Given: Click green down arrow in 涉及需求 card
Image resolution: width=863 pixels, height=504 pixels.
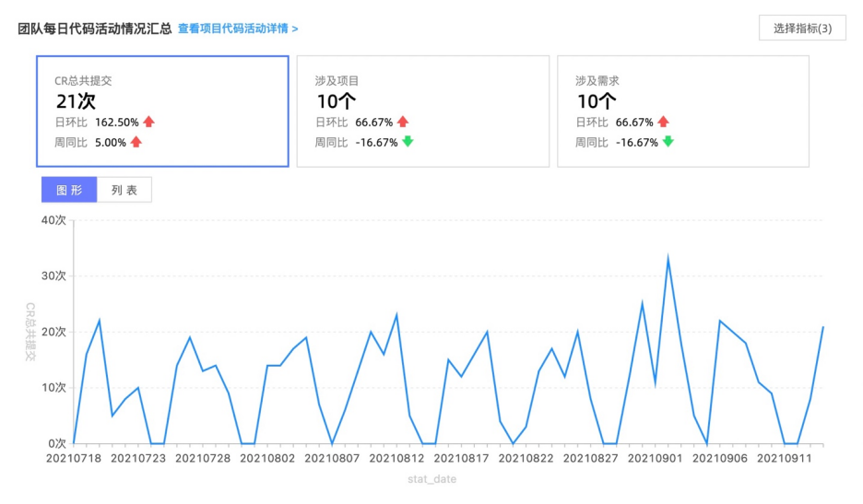Looking at the screenshot, I should click(x=668, y=142).
